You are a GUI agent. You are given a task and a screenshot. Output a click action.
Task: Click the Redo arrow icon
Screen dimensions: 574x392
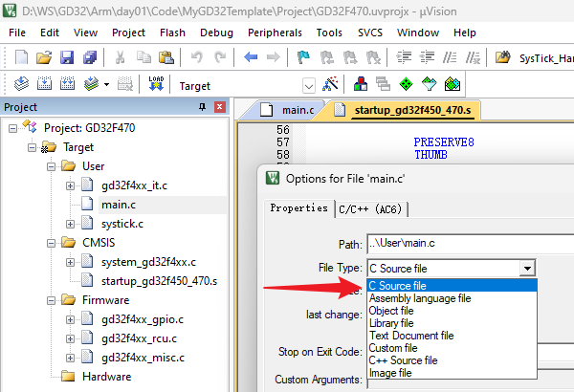click(x=220, y=57)
